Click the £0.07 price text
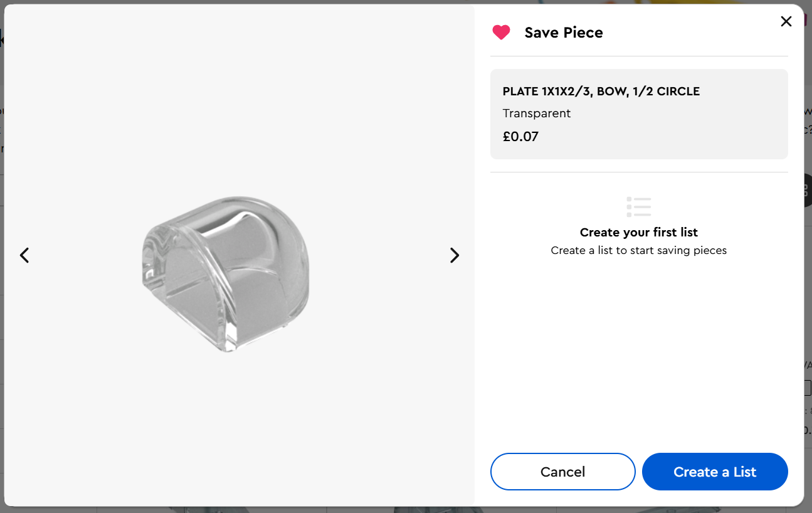812x513 pixels. pos(520,137)
